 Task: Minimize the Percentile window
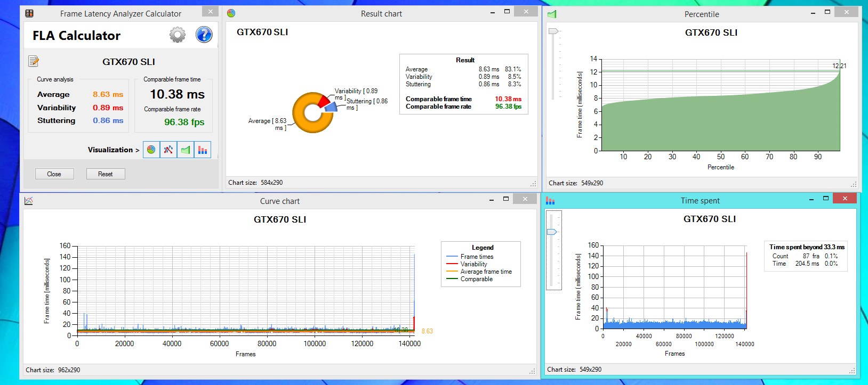813,12
